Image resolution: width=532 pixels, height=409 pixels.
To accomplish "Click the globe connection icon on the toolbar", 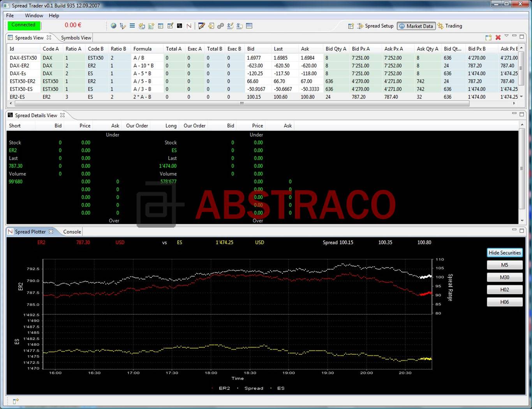I will 114,26.
